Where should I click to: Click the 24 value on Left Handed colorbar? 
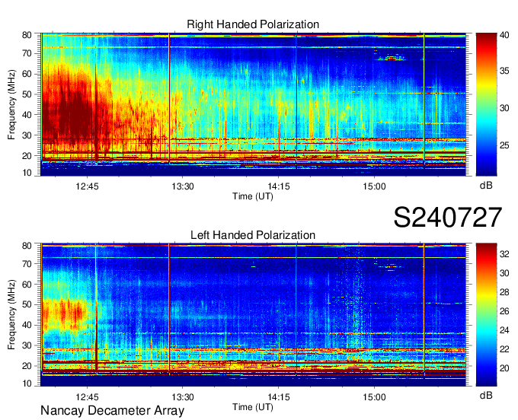tap(504, 330)
